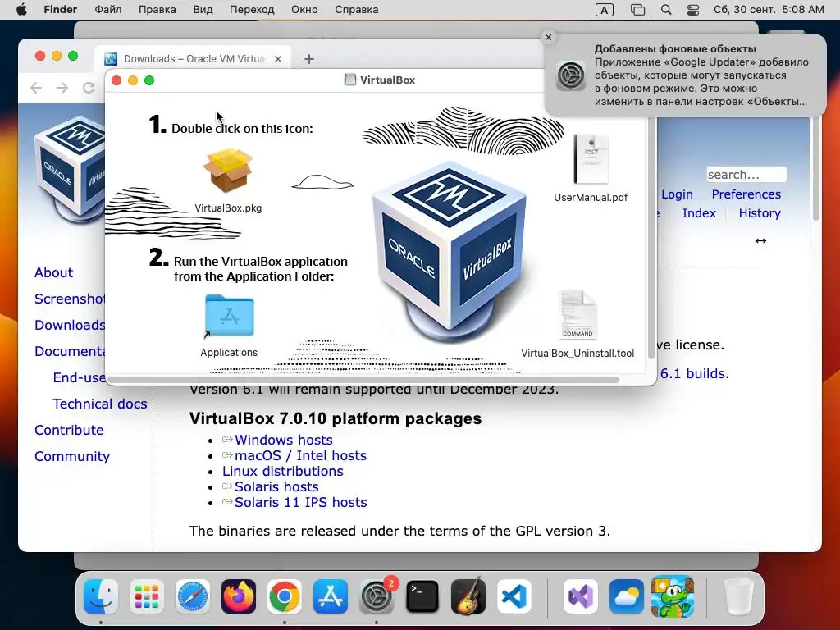Select the Downloads – Oracle VM VirtualBox tab
Viewport: 840px width, 630px height.
[193, 59]
